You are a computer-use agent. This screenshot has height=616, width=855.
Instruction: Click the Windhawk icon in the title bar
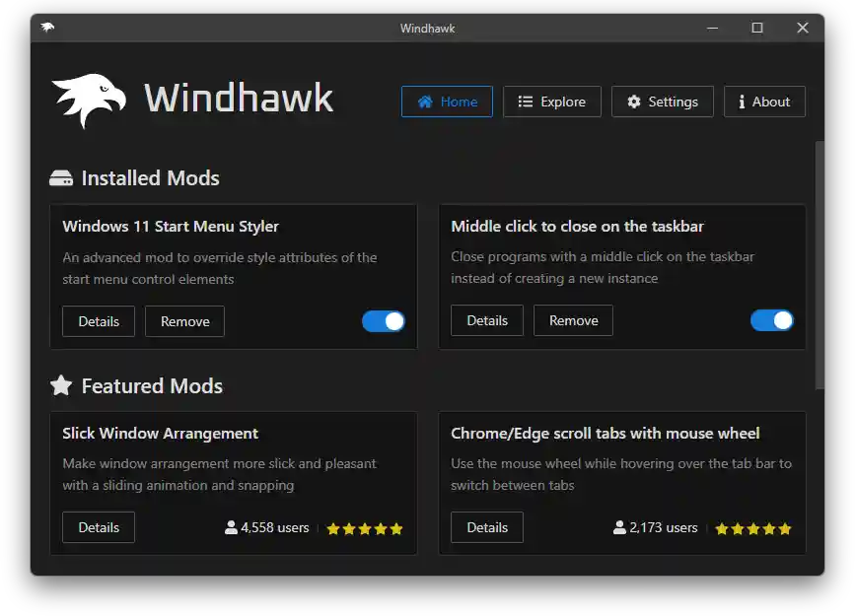tap(46, 28)
